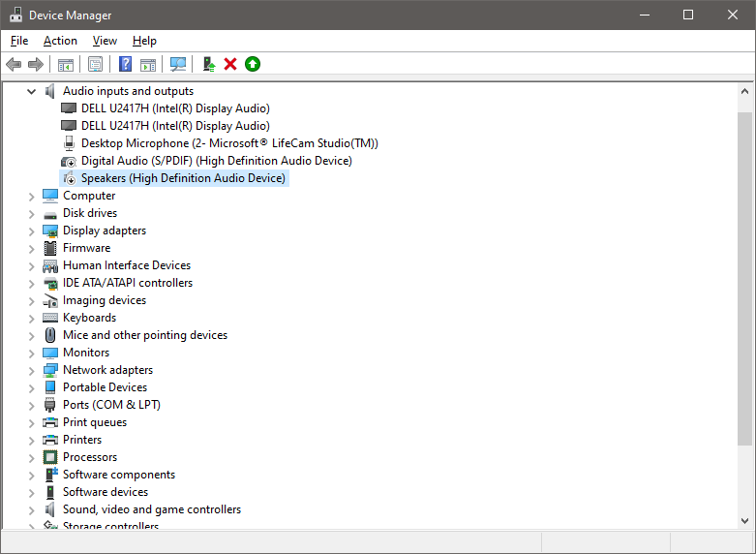Click the vertical scrollbar thumb
756x554 pixels.
click(x=744, y=279)
